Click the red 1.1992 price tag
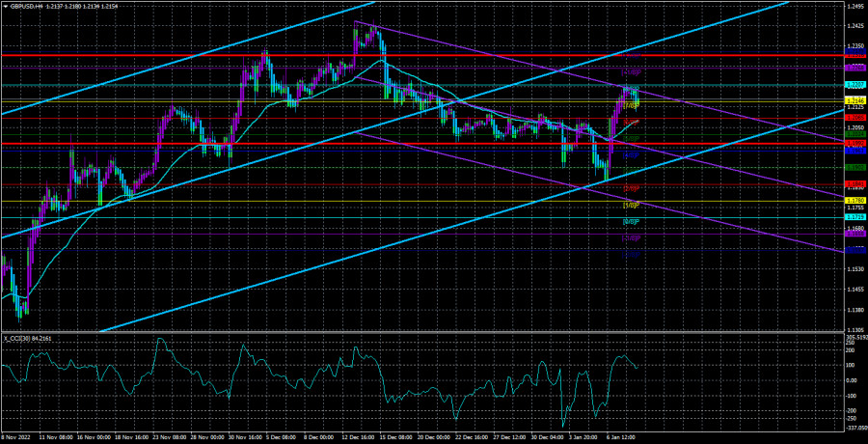The height and width of the screenshot is (444, 868). click(x=854, y=144)
